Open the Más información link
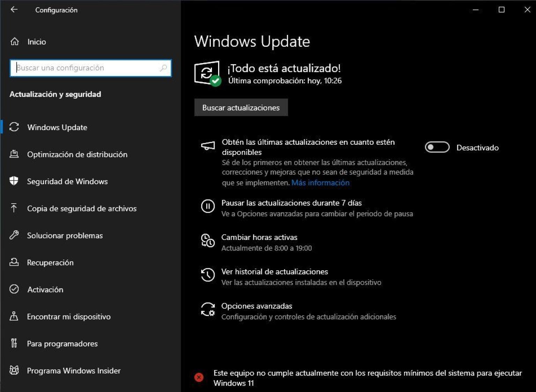Image resolution: width=536 pixels, height=392 pixels. [x=320, y=183]
